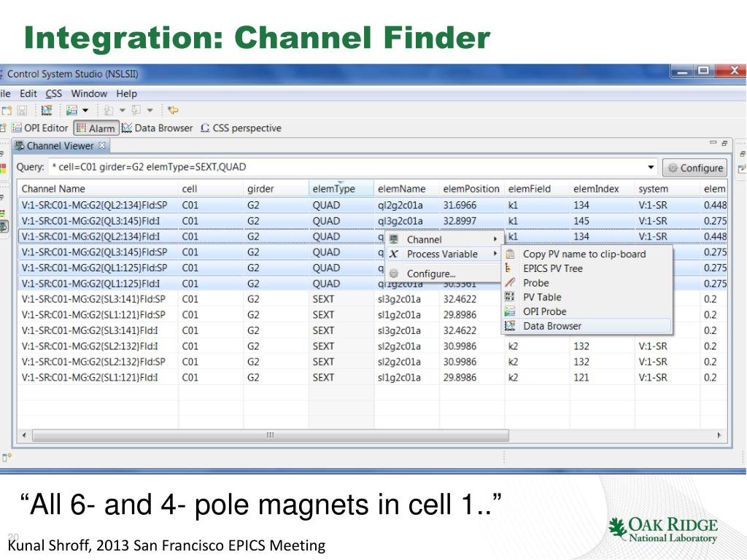
Task: Click the EPICS PV Tree icon
Action: click(x=508, y=268)
